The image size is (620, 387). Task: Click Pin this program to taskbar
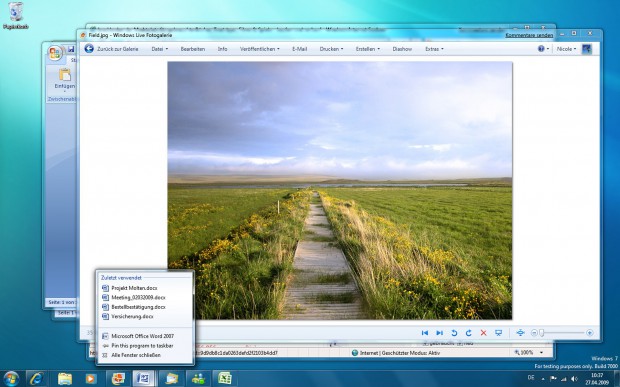tap(145, 345)
